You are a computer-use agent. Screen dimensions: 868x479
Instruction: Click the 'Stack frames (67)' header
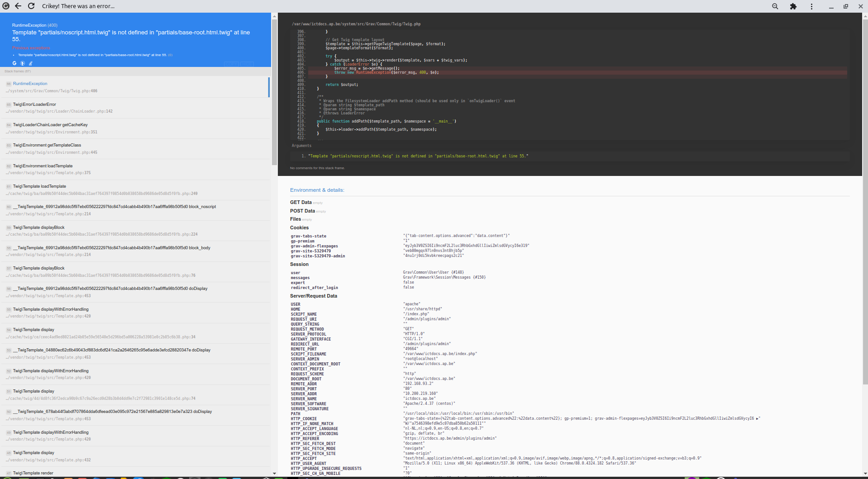(x=18, y=71)
